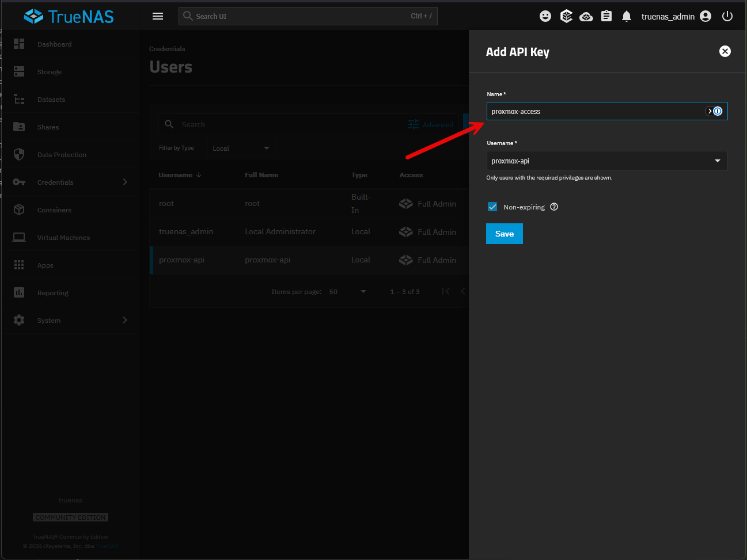Click the 1Password icon in Name field
This screenshot has height=560, width=747.
pyautogui.click(x=718, y=111)
